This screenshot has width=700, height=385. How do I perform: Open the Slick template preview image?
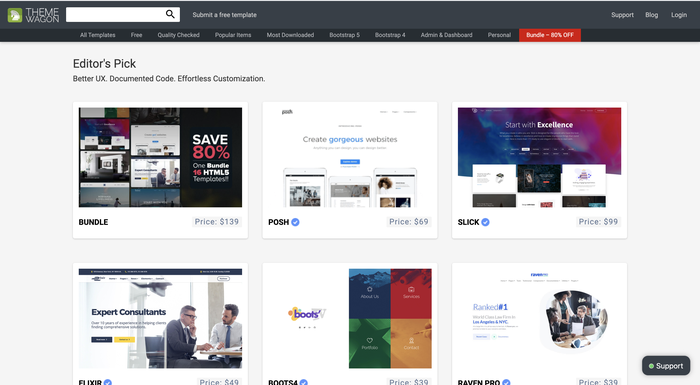[539, 157]
